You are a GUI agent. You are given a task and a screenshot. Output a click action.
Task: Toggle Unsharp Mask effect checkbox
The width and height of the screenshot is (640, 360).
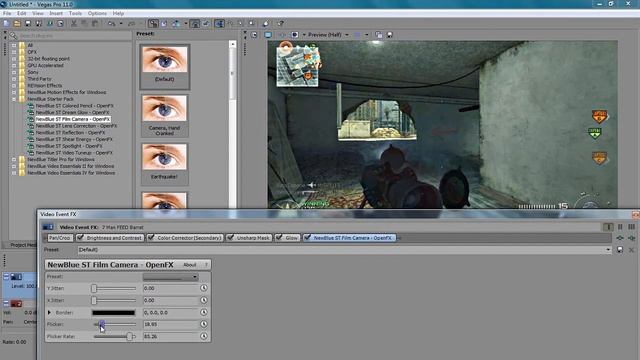click(x=230, y=238)
